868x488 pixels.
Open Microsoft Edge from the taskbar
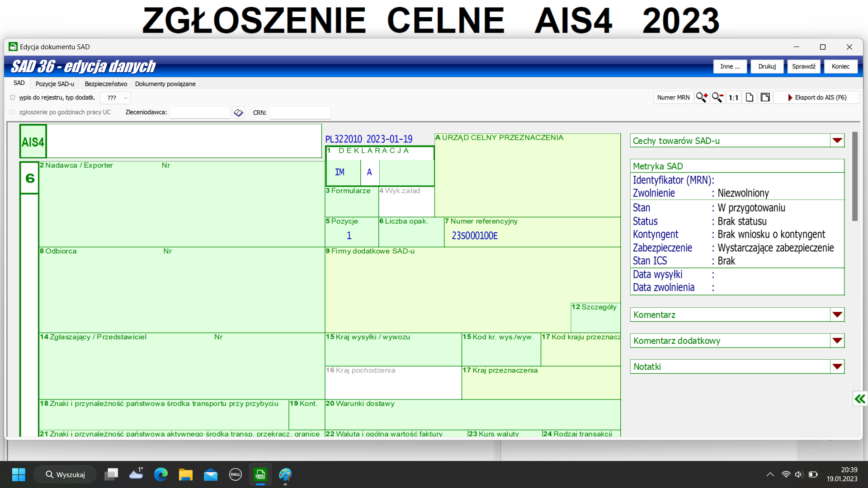point(160,474)
